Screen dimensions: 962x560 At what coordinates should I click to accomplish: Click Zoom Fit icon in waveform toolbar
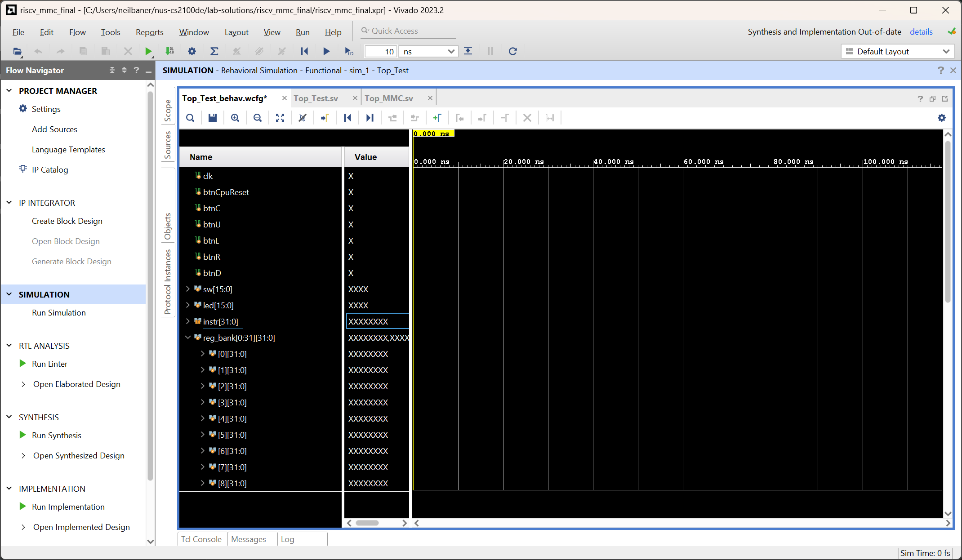pyautogui.click(x=280, y=118)
